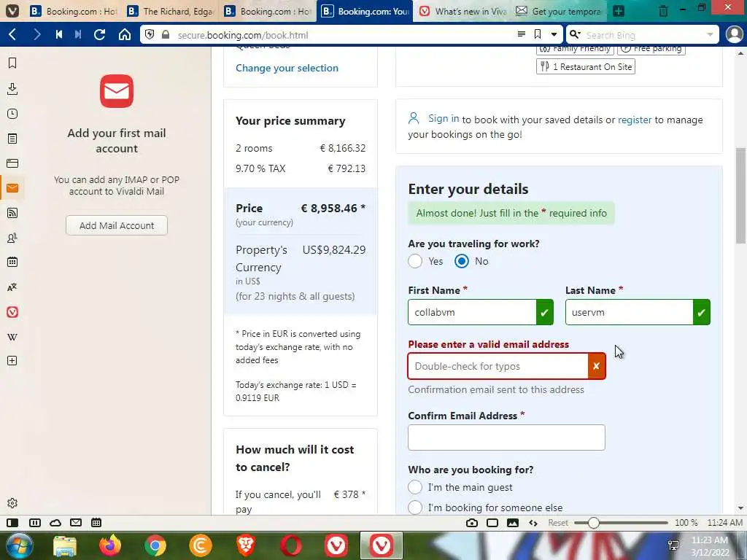Open the Calendar panel in the sidebar

pyautogui.click(x=12, y=262)
